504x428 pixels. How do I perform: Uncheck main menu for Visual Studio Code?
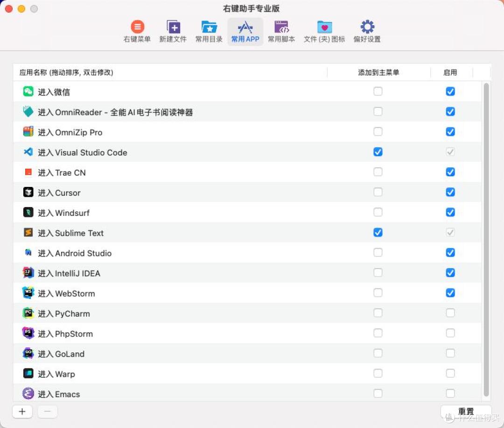coord(378,152)
